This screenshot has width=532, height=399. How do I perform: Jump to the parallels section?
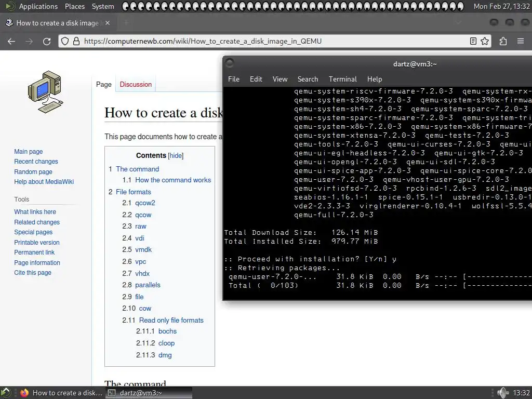(x=148, y=285)
